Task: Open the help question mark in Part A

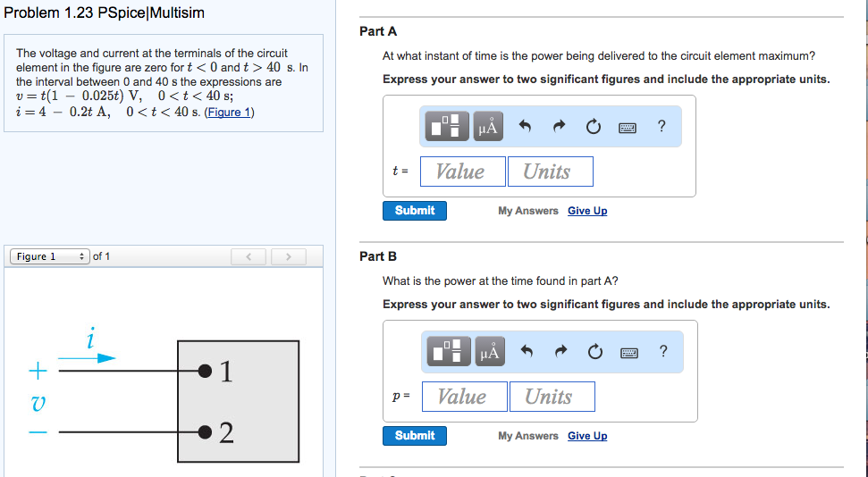Action: (x=661, y=126)
